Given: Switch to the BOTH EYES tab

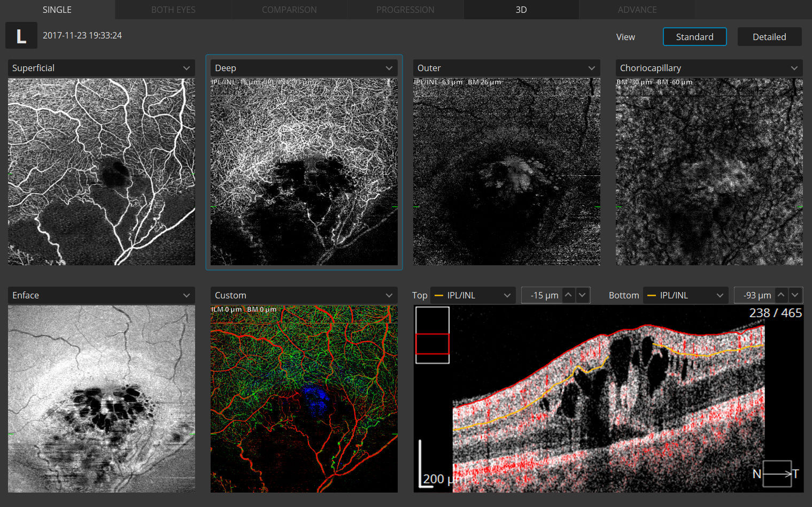Looking at the screenshot, I should (173, 10).
